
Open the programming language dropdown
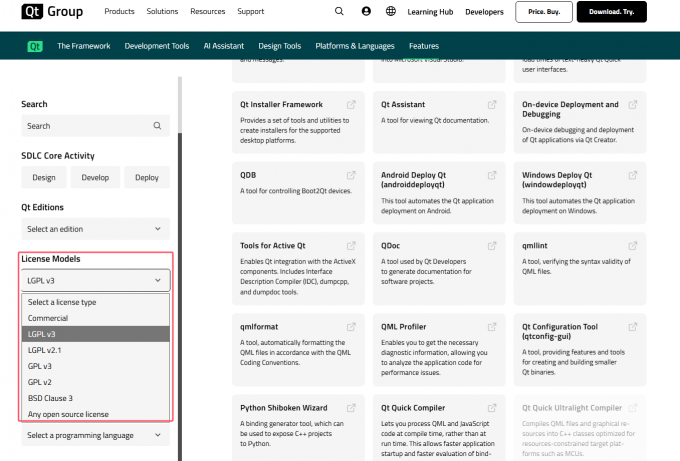95,435
